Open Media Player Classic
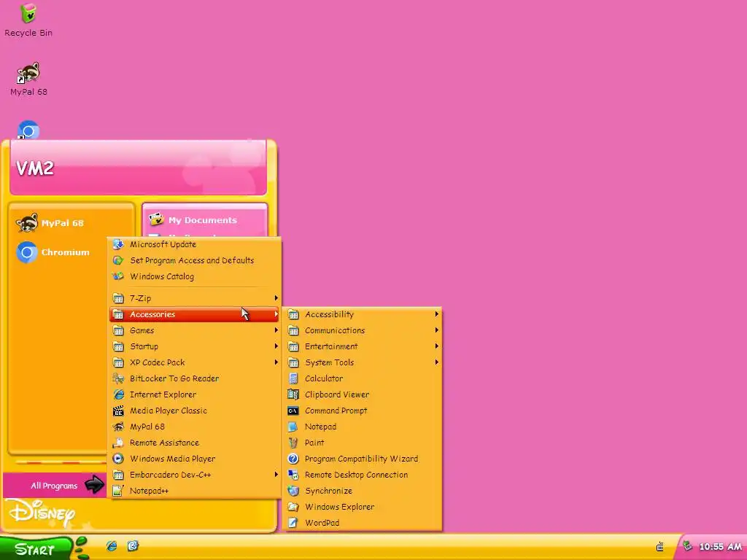747x560 pixels. [196, 411]
